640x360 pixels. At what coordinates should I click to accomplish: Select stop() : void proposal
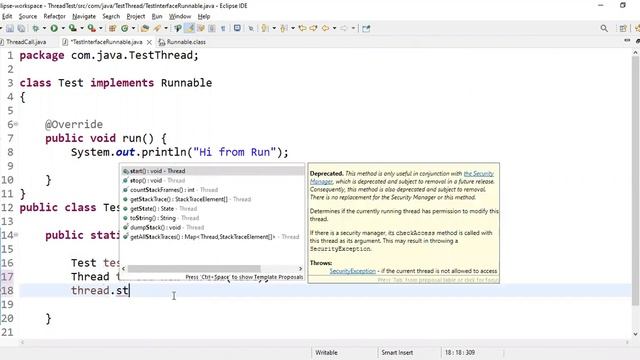click(x=212, y=180)
